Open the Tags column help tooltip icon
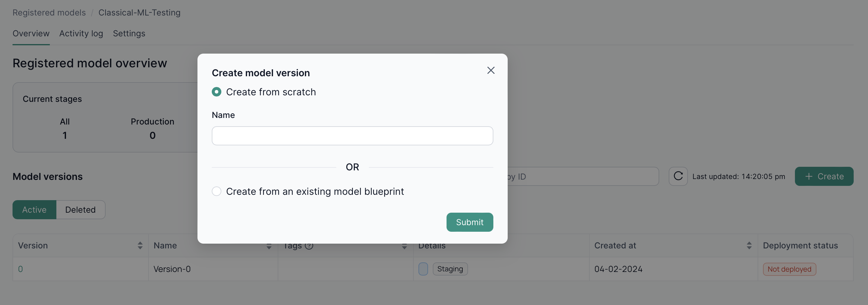The image size is (868, 305). tap(310, 246)
